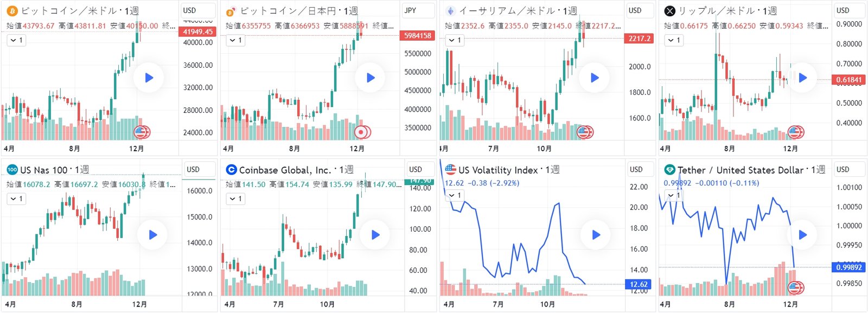Click the Coinbase logo icon
Viewport: 868px width, 313px height.
pos(231,170)
